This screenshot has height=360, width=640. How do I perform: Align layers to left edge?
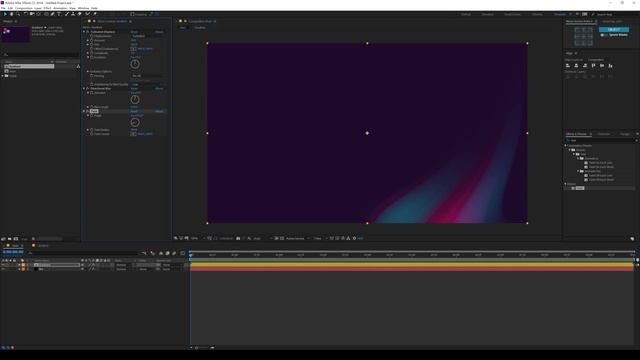568,66
